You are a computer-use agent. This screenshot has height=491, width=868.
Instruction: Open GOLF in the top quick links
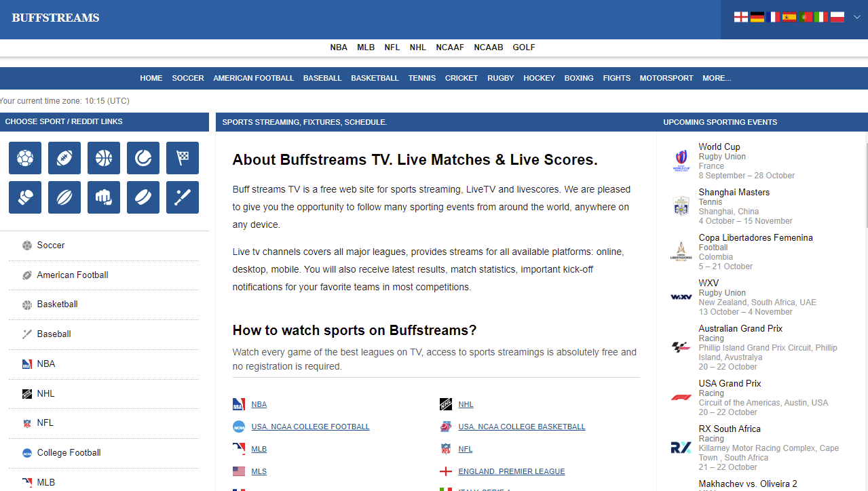(524, 47)
